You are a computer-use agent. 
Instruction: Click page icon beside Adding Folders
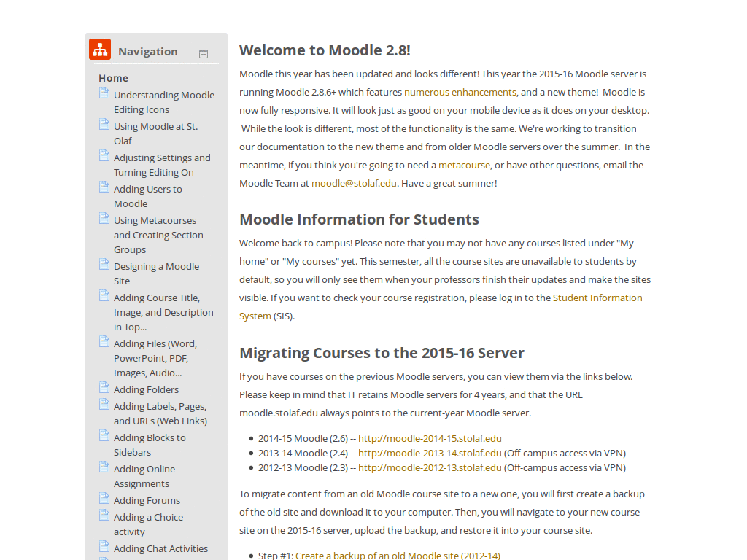click(104, 388)
